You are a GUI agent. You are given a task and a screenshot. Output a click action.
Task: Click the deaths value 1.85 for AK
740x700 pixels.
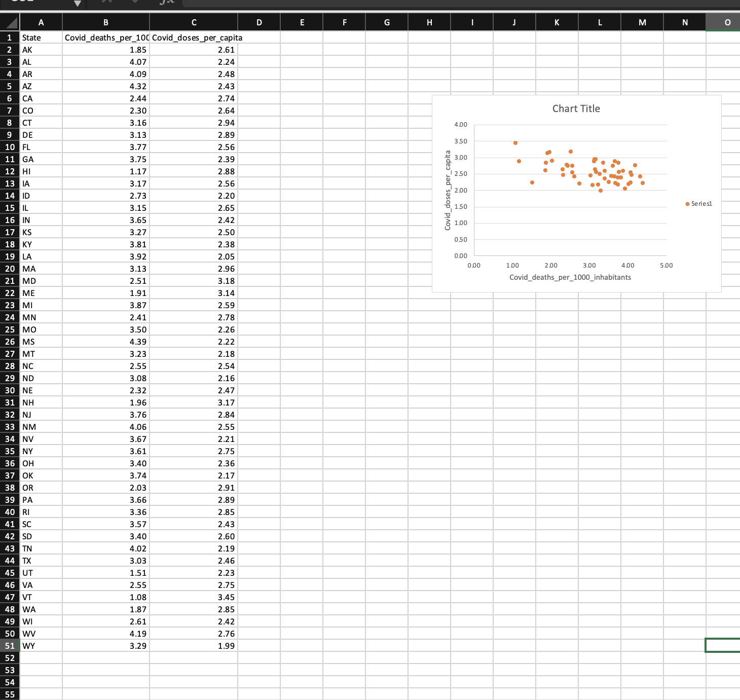(x=106, y=50)
